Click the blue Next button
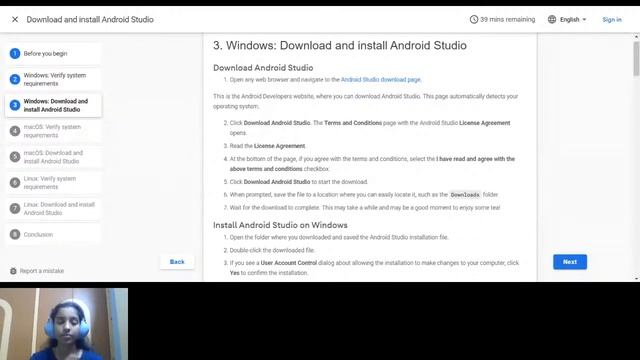 [570, 262]
